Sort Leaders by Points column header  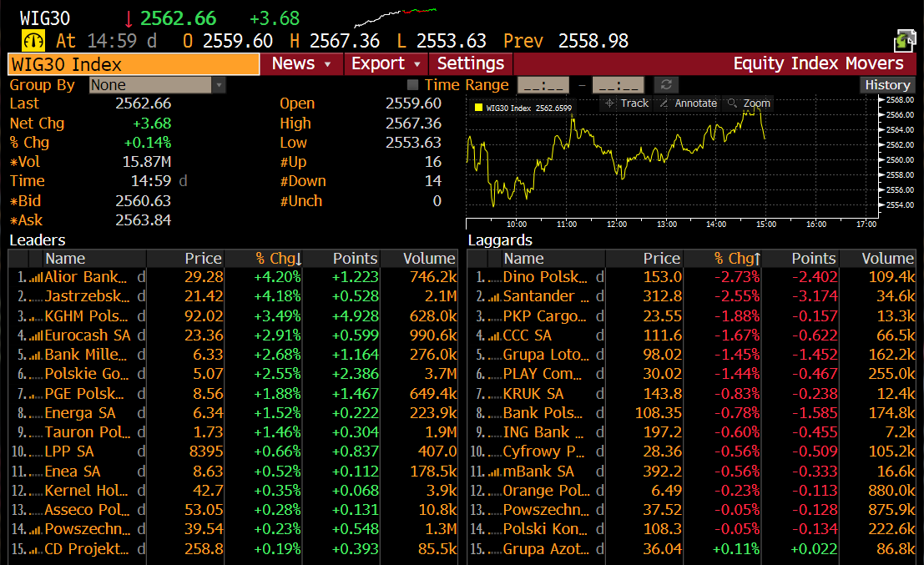[x=341, y=259]
